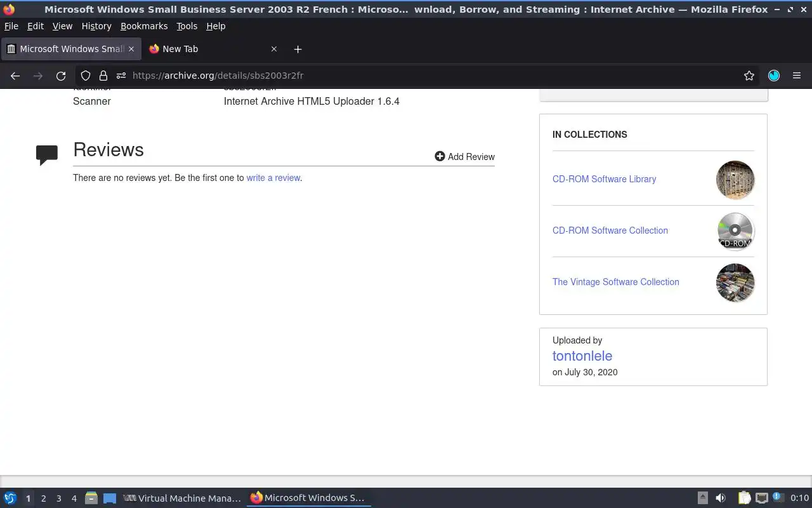
Task: Open the network connection tray icon
Action: pos(762,498)
